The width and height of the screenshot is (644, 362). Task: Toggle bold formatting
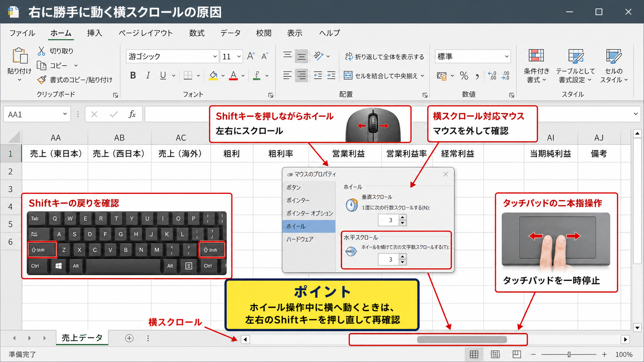tap(133, 75)
